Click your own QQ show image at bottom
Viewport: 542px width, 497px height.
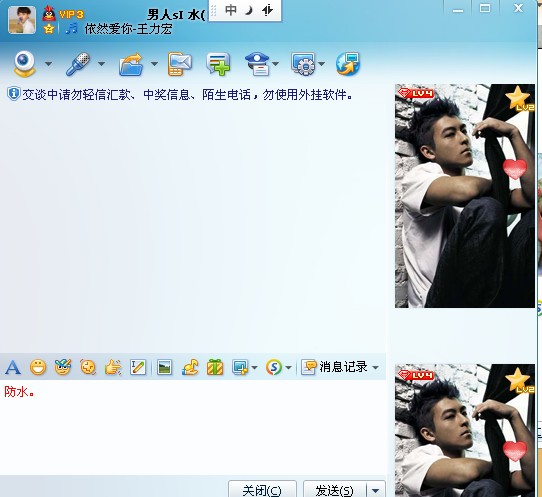(x=465, y=430)
